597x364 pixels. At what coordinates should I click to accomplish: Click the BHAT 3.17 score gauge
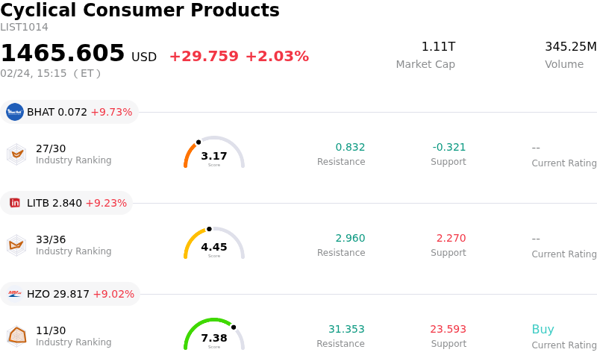tap(214, 153)
